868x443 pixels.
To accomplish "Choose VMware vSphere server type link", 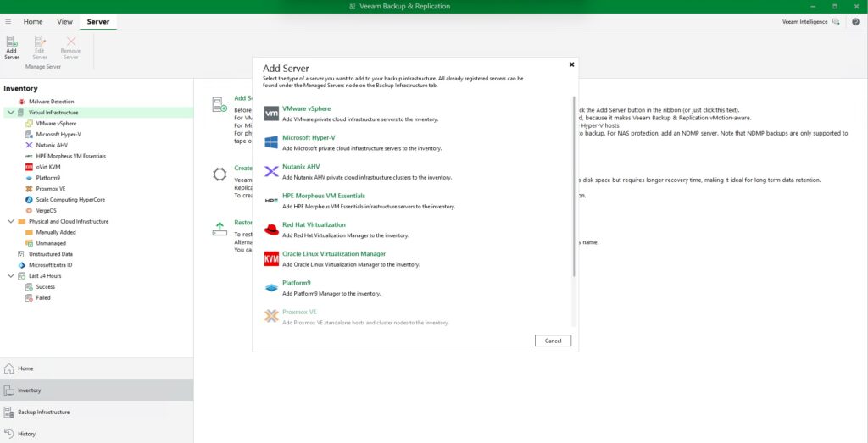I will pos(306,109).
